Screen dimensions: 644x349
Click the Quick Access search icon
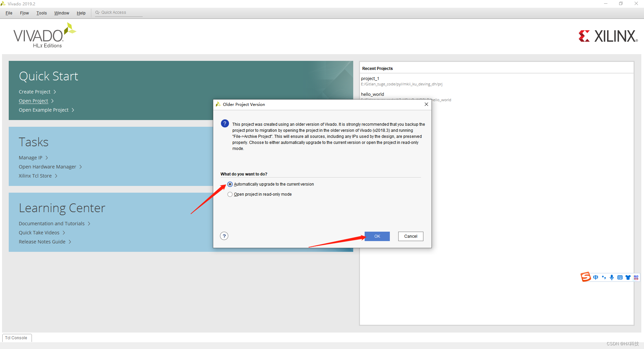[97, 12]
